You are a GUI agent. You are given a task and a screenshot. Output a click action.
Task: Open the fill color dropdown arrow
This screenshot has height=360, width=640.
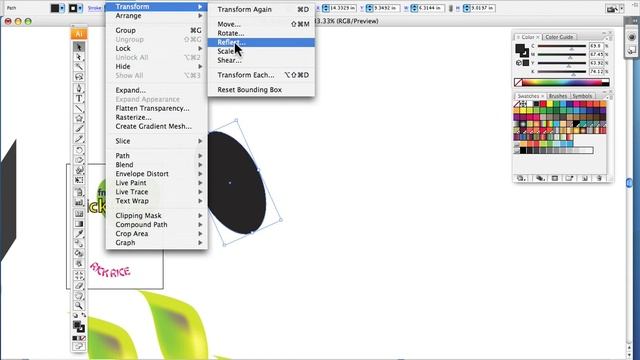coord(62,8)
